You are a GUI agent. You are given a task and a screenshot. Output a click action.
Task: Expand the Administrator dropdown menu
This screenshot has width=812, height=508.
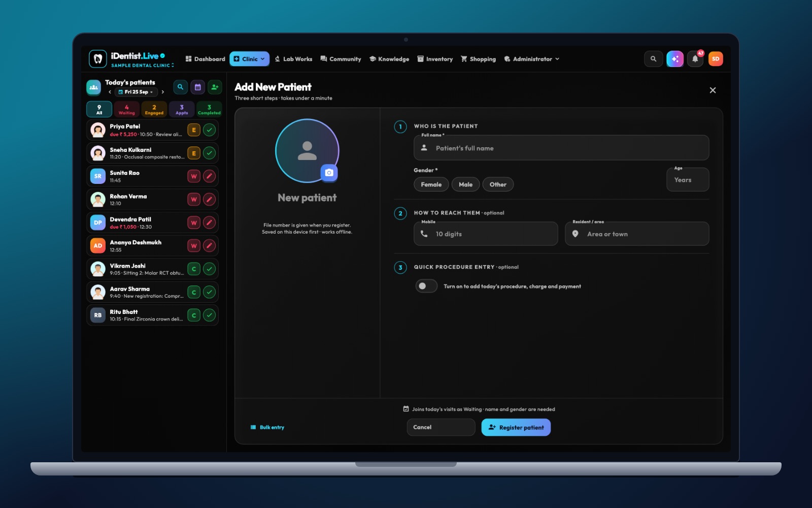coord(531,59)
